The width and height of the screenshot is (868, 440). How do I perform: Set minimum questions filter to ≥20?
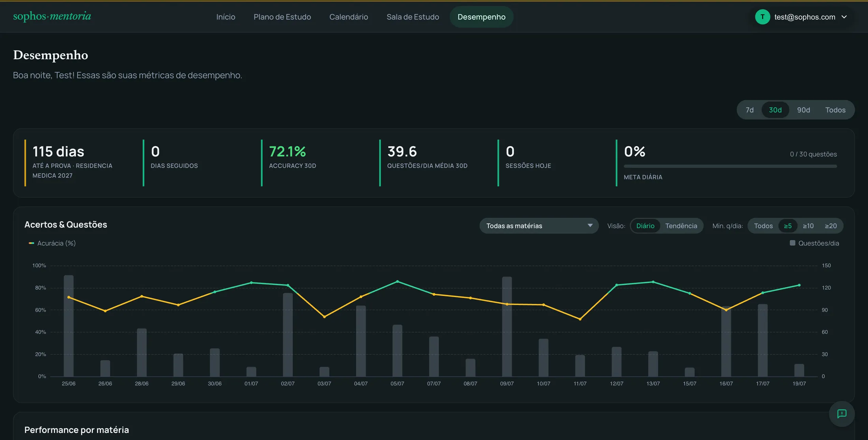pyautogui.click(x=831, y=226)
